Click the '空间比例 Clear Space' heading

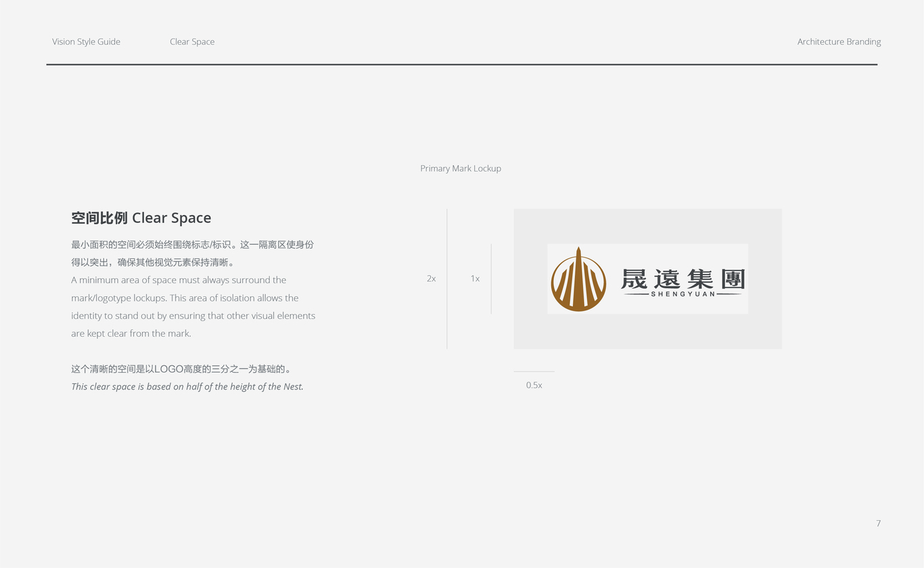click(x=141, y=218)
